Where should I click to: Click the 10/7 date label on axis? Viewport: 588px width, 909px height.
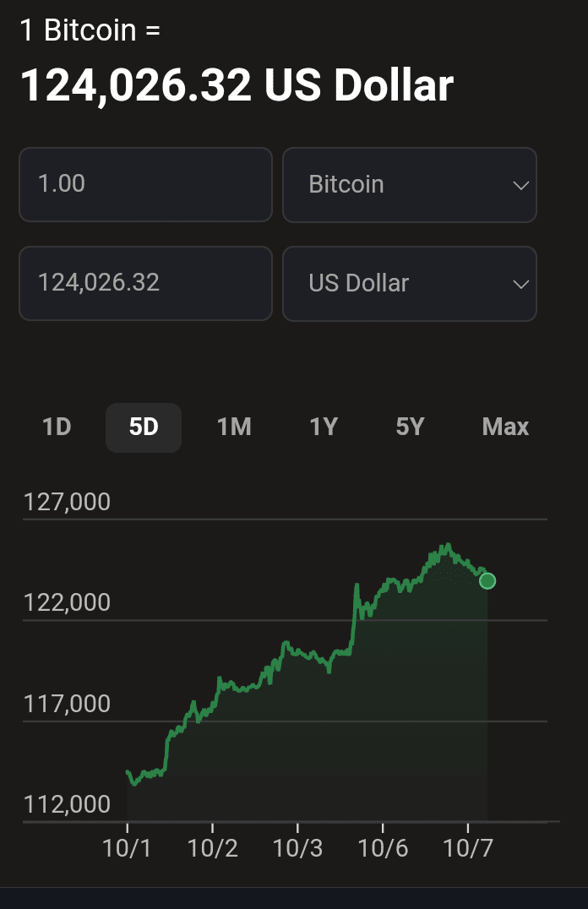469,848
